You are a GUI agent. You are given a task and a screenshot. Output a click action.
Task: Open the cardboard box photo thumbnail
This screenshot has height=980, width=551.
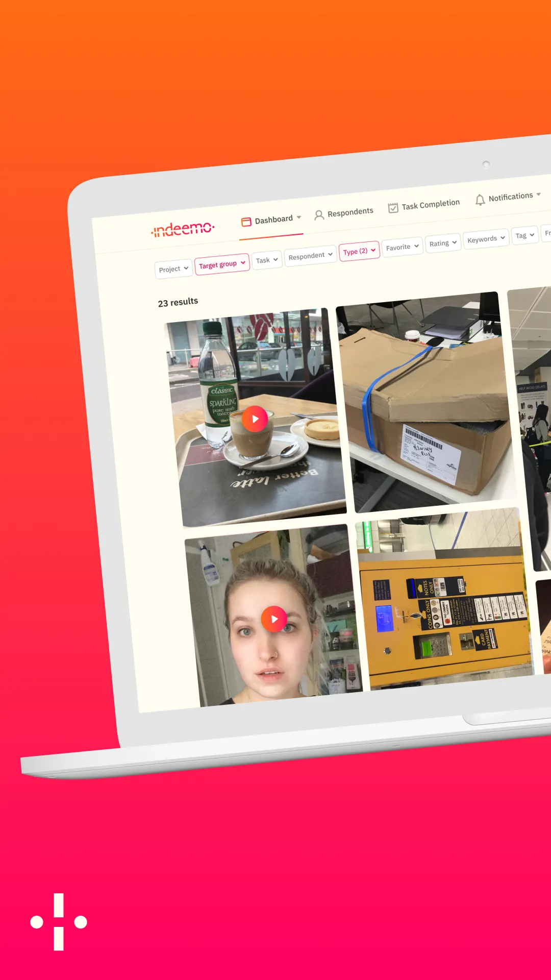point(426,402)
